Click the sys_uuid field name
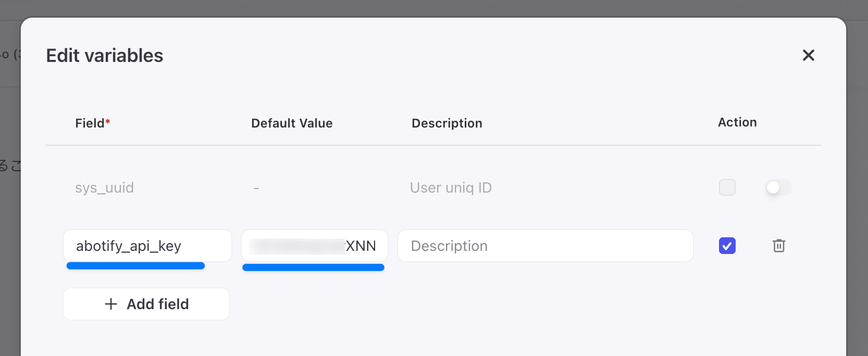Screen dimensions: 868x356 104,188
